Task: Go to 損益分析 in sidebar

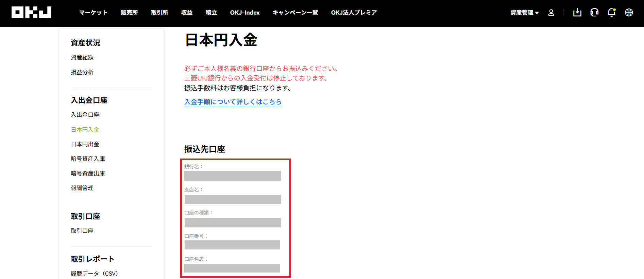Action: (82, 72)
